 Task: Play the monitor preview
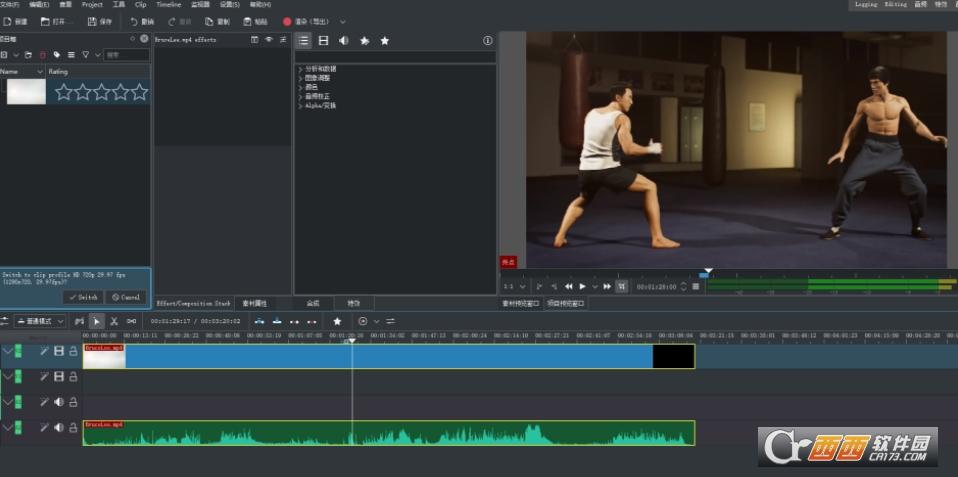pos(582,286)
